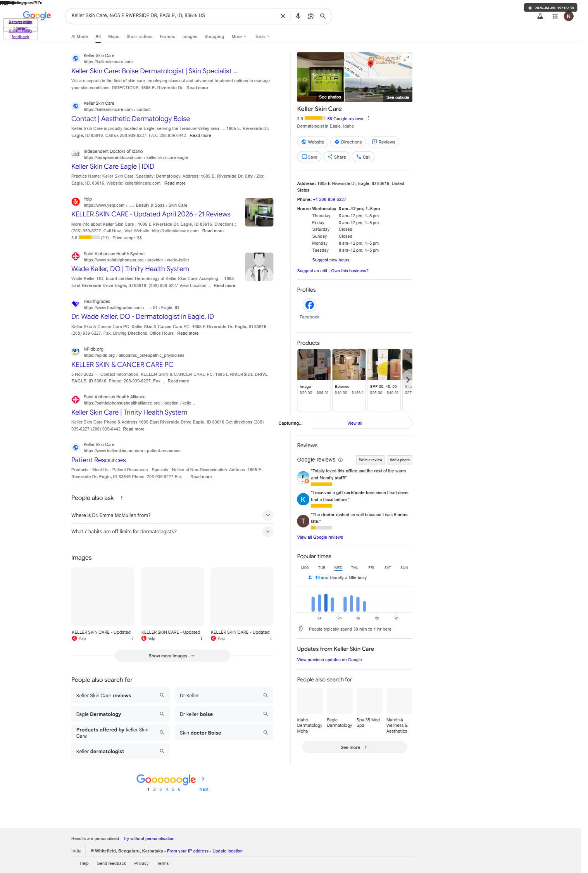Open 'Patient Resources' result link
Viewport: 588px width, 873px height.
[x=98, y=460]
